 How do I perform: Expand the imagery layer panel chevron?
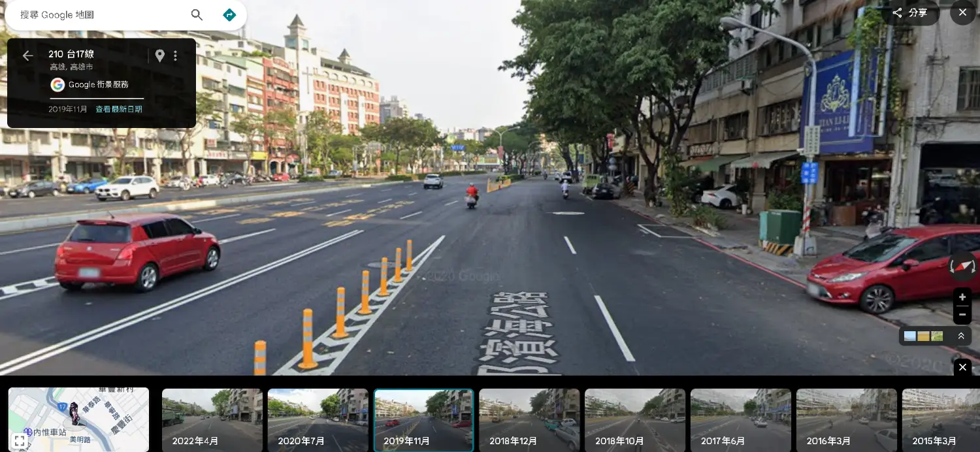tap(961, 336)
